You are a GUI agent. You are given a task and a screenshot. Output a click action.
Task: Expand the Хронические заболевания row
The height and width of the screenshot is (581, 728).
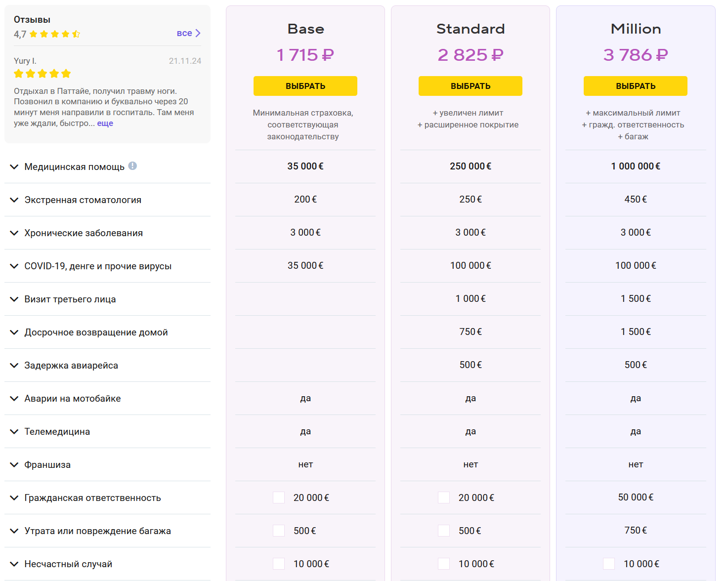[x=14, y=233]
